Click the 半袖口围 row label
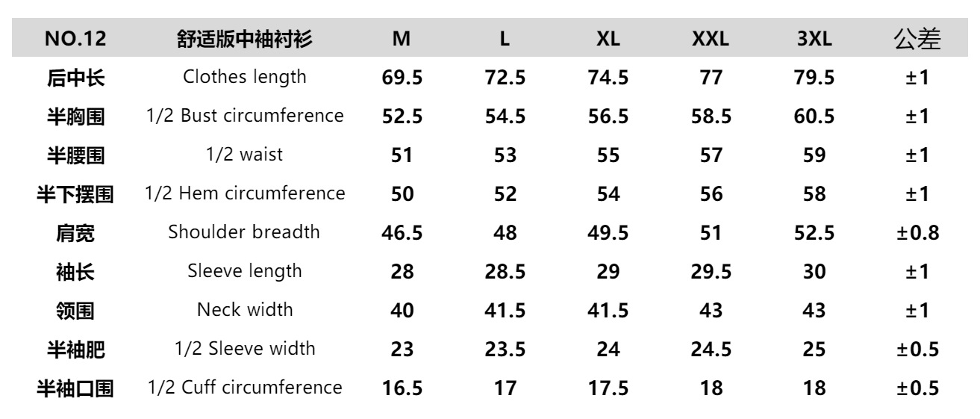This screenshot has width=980, height=419. 75,388
